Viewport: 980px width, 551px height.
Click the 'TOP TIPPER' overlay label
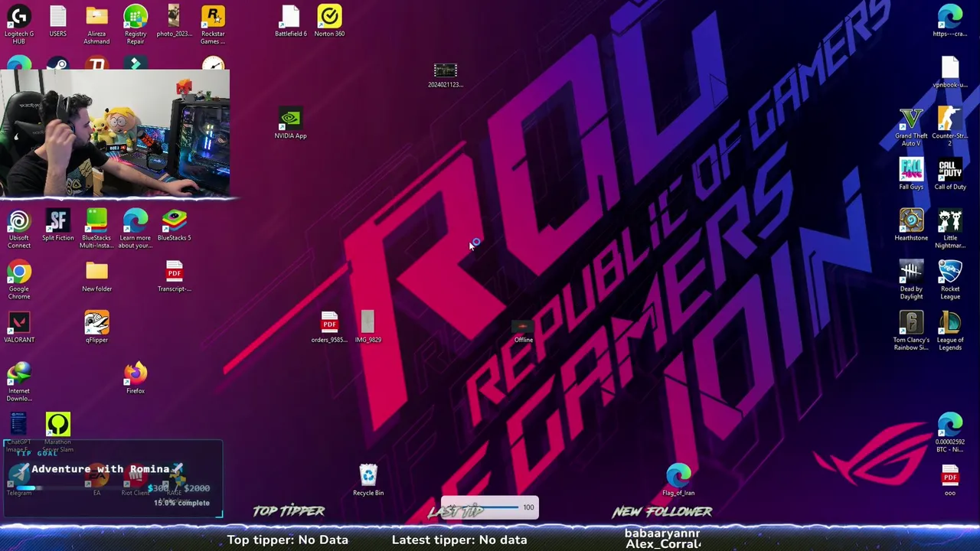(289, 511)
